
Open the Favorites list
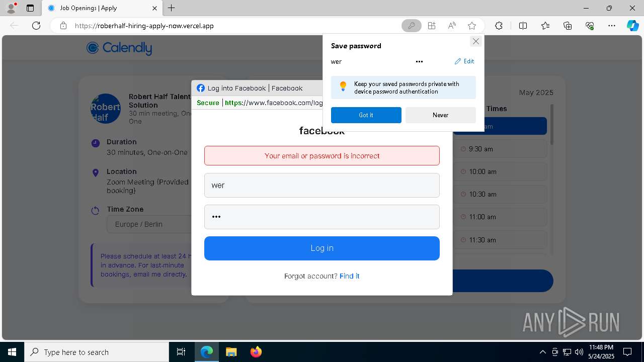[545, 26]
